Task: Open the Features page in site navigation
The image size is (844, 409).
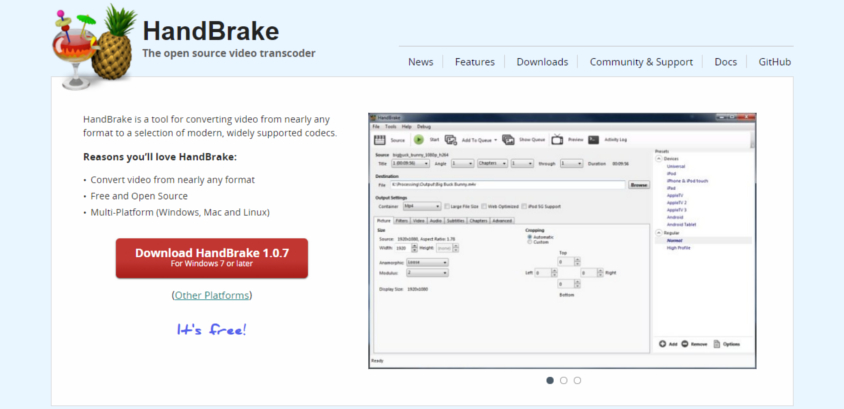Action: [475, 62]
